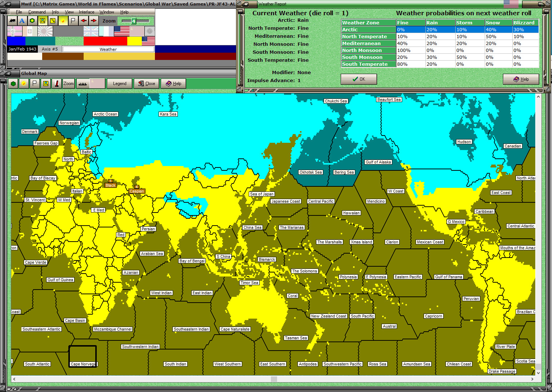Click the Zoom button in Global Map toolbar
The image size is (552, 392).
tap(68, 84)
